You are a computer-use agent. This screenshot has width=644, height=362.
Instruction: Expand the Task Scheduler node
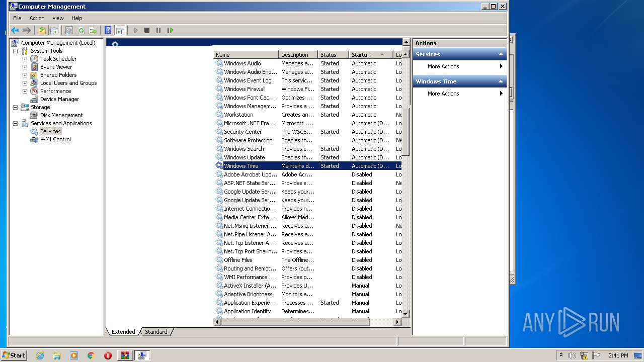click(x=25, y=59)
